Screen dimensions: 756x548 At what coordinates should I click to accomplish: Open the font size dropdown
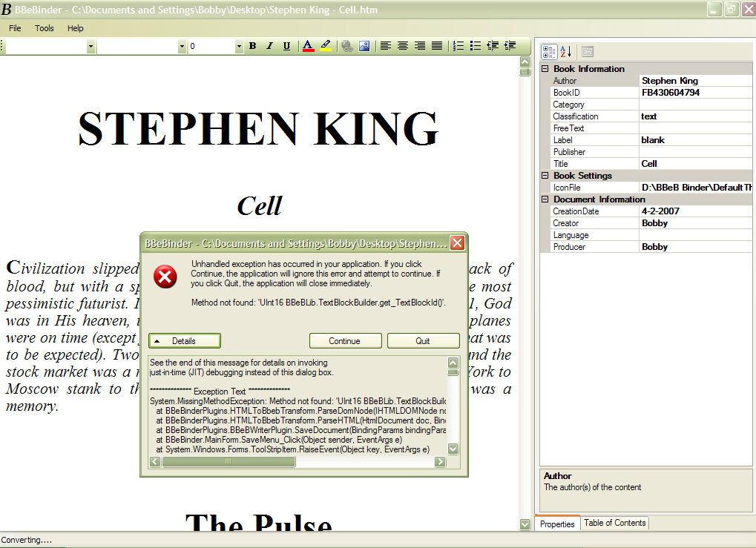click(x=239, y=46)
